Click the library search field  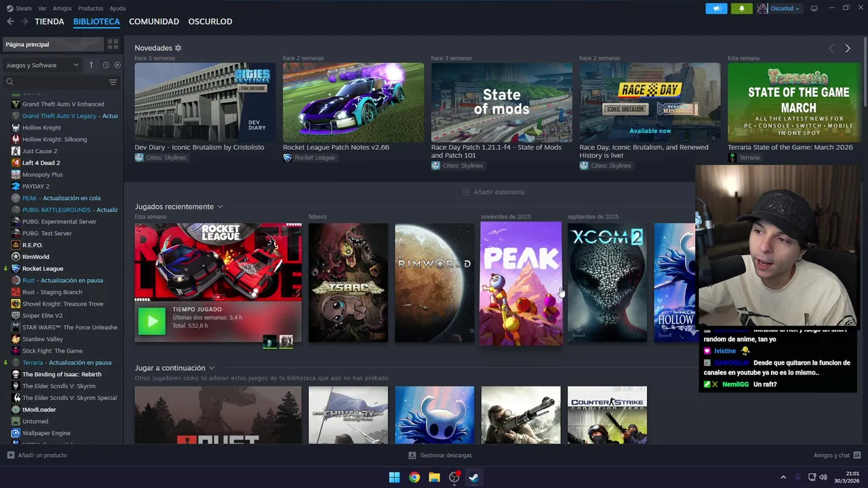[x=56, y=82]
